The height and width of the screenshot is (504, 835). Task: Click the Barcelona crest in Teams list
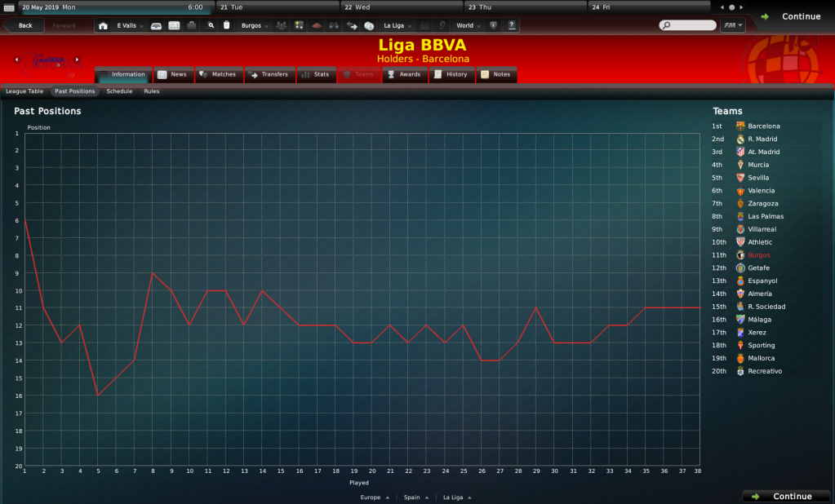(740, 126)
